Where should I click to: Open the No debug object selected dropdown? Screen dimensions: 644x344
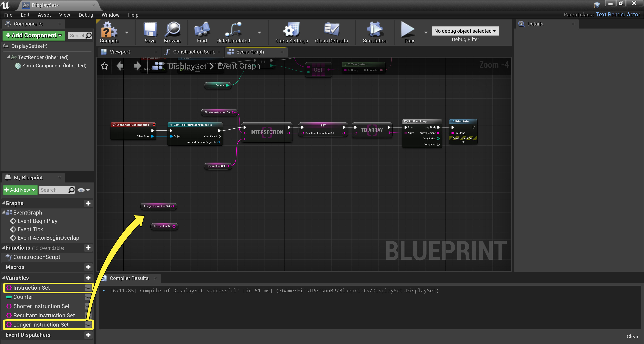[465, 31]
